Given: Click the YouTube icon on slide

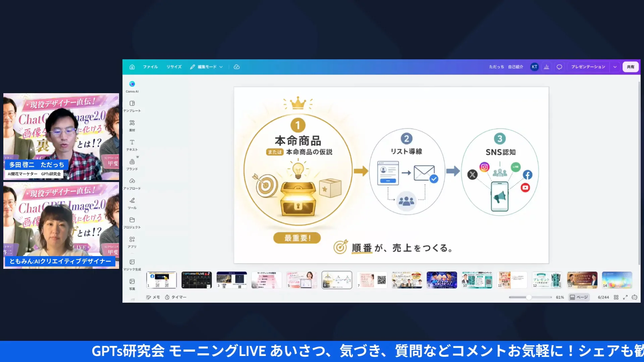Looking at the screenshot, I should [x=525, y=188].
